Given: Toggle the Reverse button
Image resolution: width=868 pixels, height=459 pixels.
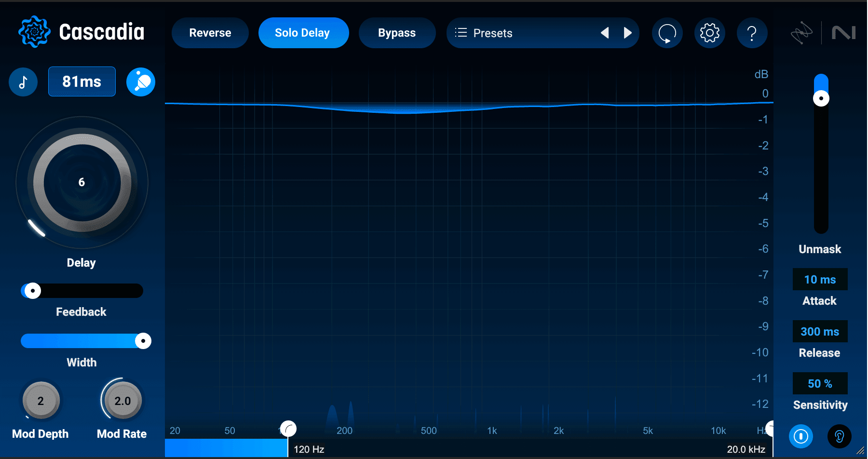Looking at the screenshot, I should coord(210,33).
